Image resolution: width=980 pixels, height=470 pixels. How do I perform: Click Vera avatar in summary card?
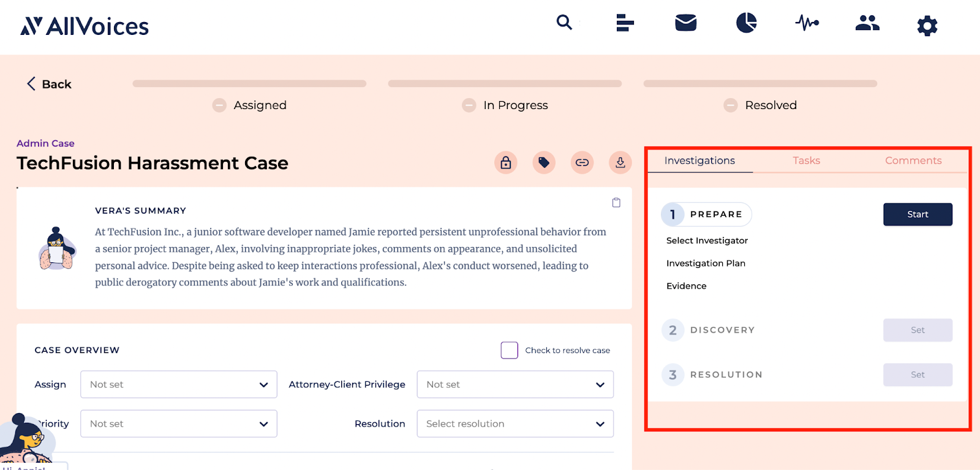[56, 248]
